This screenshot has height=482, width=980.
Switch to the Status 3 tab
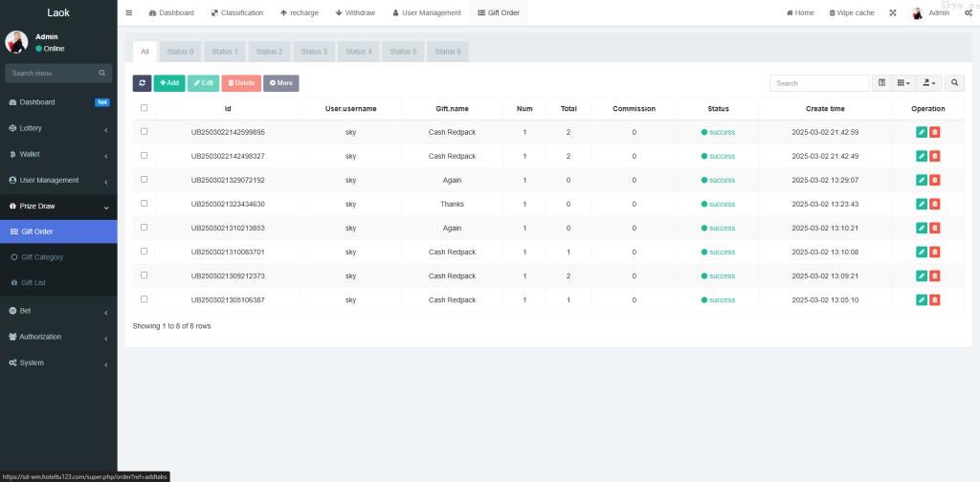pyautogui.click(x=313, y=52)
